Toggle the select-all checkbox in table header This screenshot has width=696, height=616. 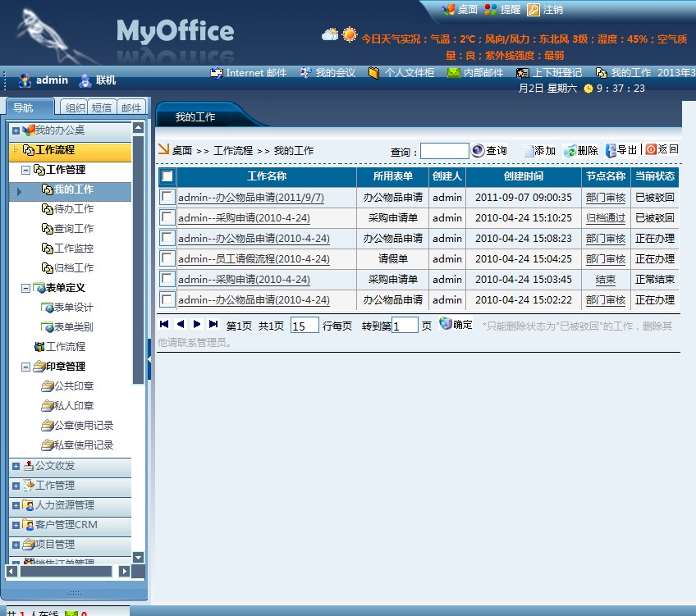(167, 176)
